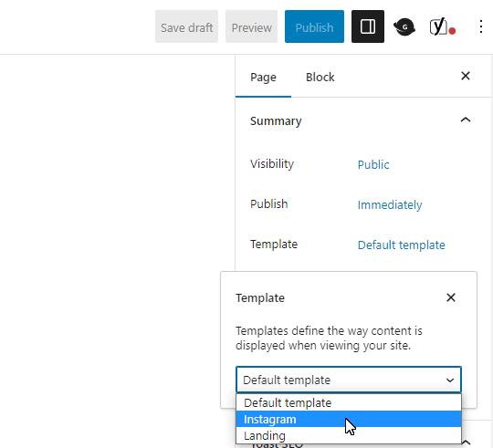Open the three-dot options menu
Viewport: 493px width, 448px height.
pos(481,26)
